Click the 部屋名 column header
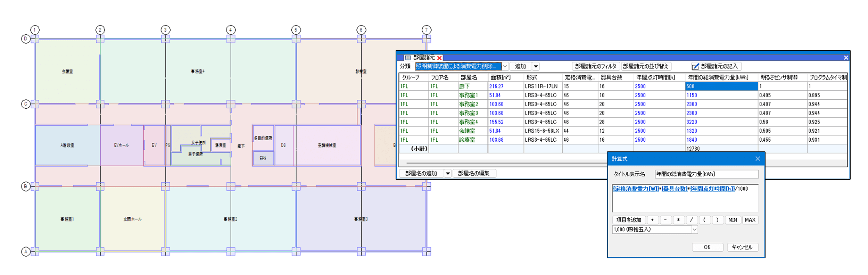 [x=469, y=77]
